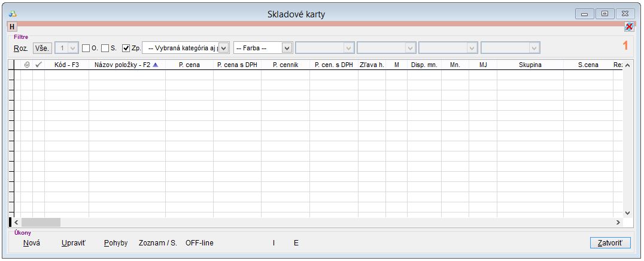
Task: Enable the O. checkbox filter
Action: pos(86,48)
